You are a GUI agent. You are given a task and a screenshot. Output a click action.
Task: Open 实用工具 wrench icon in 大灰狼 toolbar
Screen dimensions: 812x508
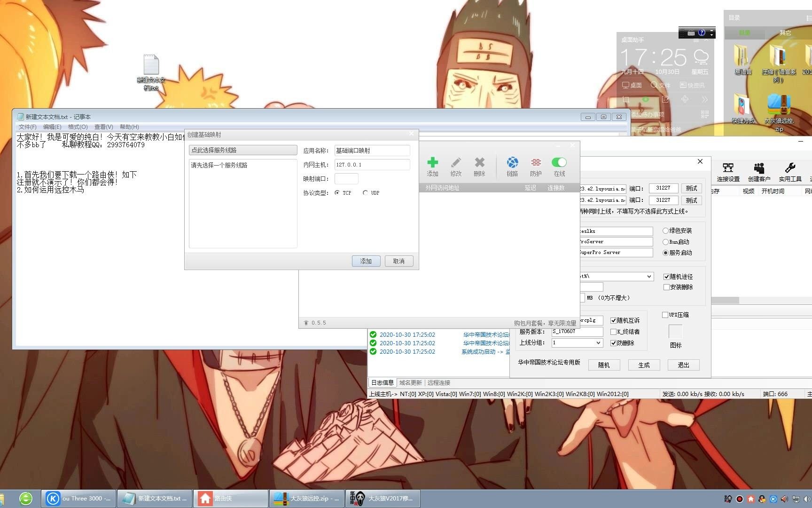[x=790, y=172]
